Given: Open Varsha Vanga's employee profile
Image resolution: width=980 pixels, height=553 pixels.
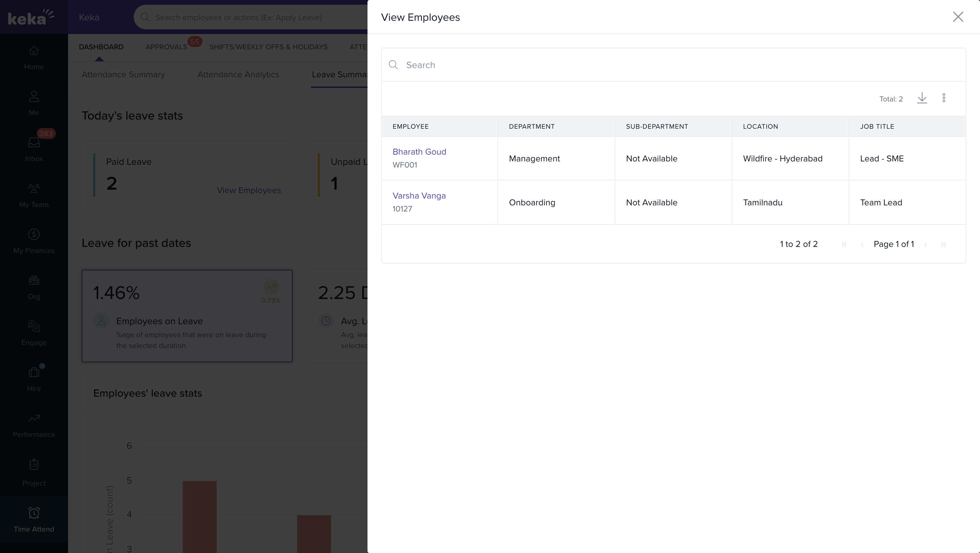Looking at the screenshot, I should coord(419,195).
